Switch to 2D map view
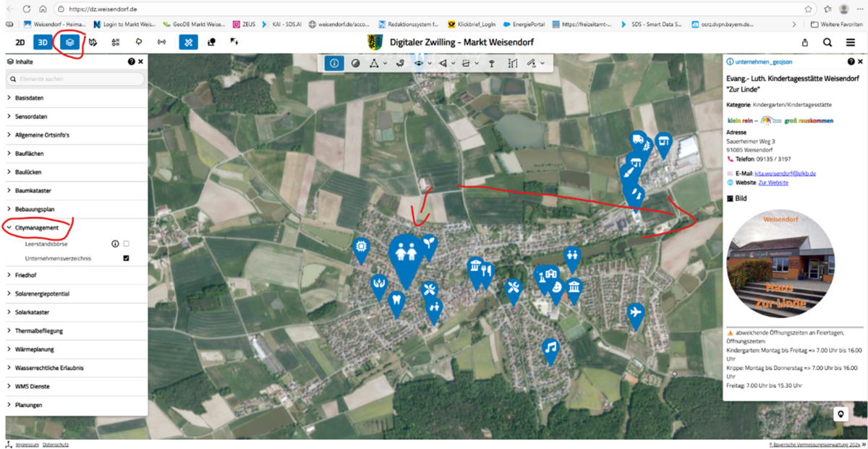The height and width of the screenshot is (449, 868). point(20,42)
